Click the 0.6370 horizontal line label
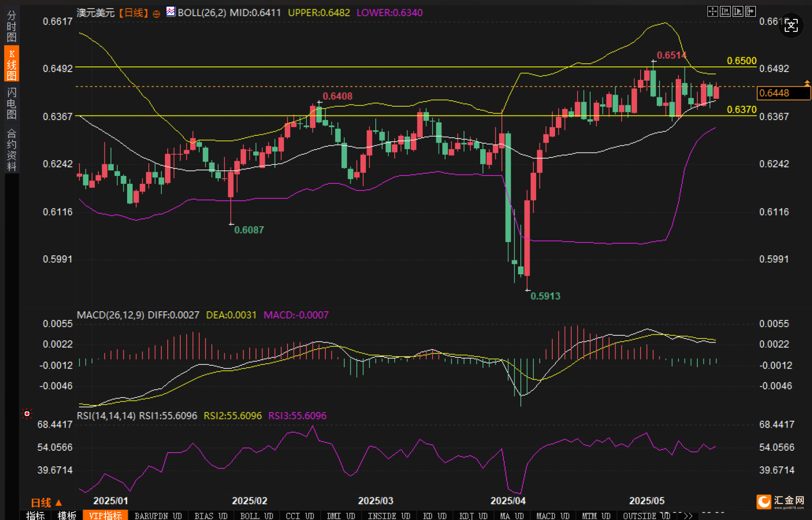812x520 pixels. (742, 109)
